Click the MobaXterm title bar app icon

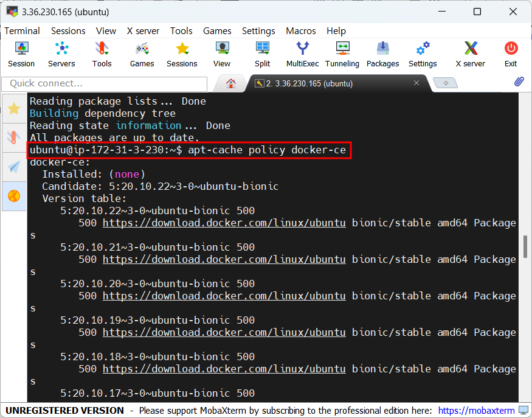[x=12, y=12]
